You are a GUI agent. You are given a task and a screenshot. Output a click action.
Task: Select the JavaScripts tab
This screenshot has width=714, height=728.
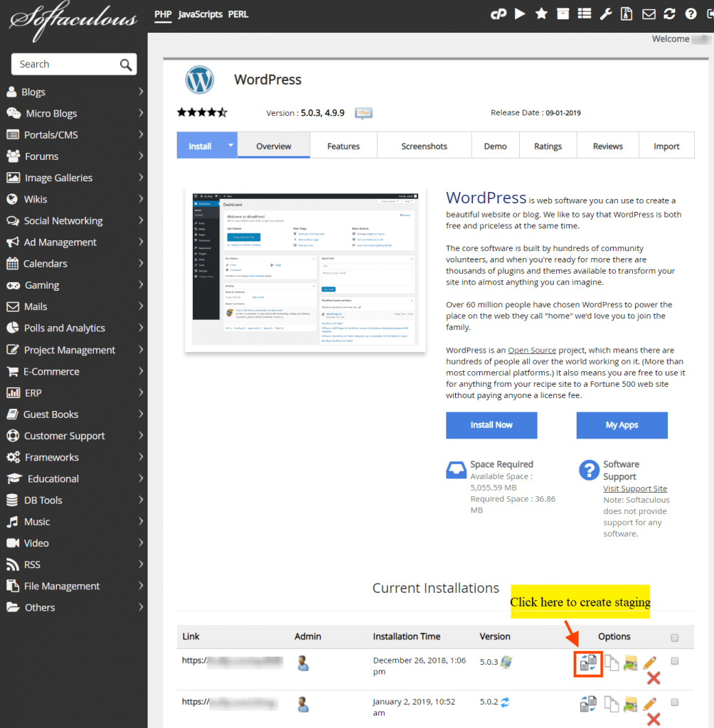tap(201, 14)
